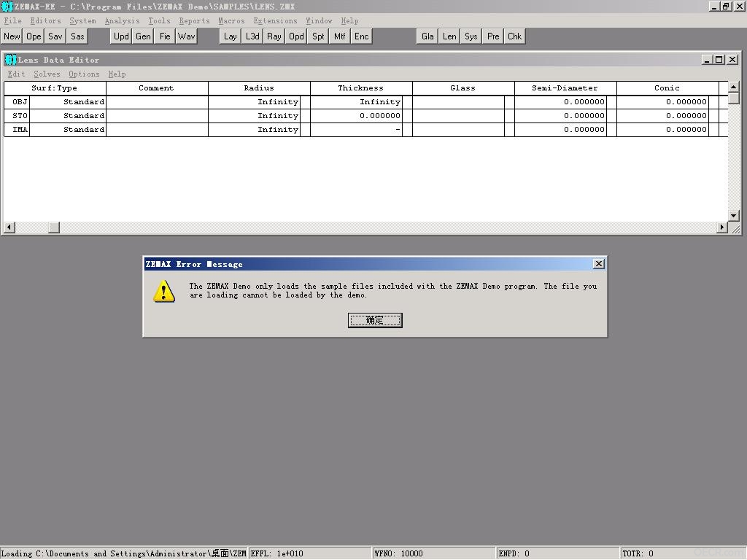This screenshot has height=560, width=747.
Task: Select the Ray fan toolbar button
Action: point(274,36)
